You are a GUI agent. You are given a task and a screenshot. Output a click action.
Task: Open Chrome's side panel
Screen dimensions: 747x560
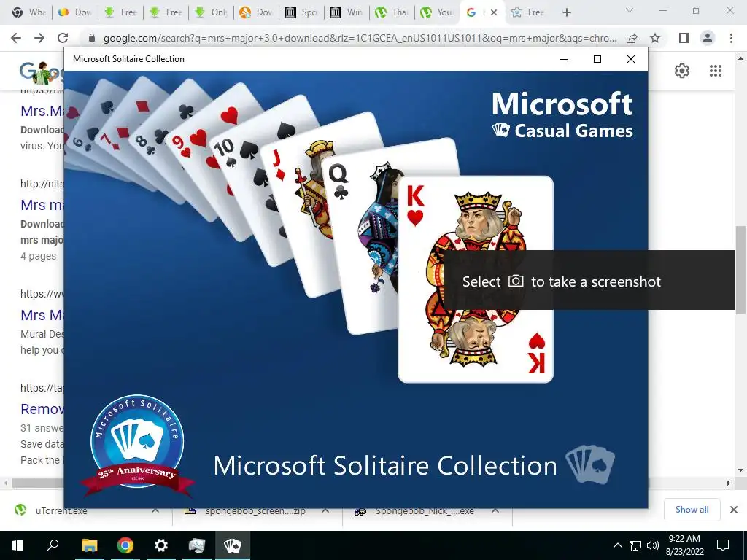tap(684, 38)
